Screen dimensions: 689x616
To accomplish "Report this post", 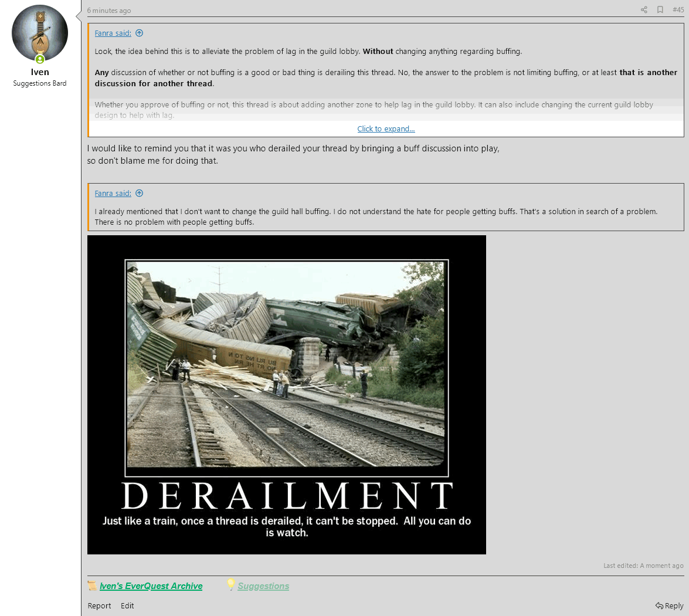I will click(x=99, y=606).
